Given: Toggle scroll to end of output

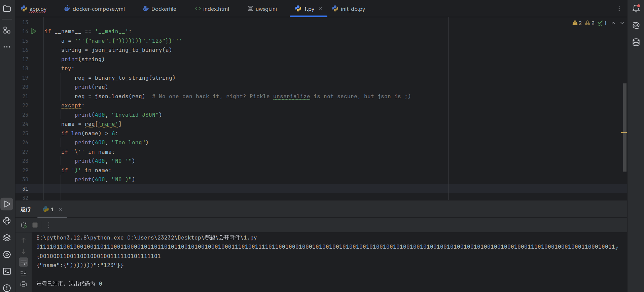Looking at the screenshot, I should [24, 273].
